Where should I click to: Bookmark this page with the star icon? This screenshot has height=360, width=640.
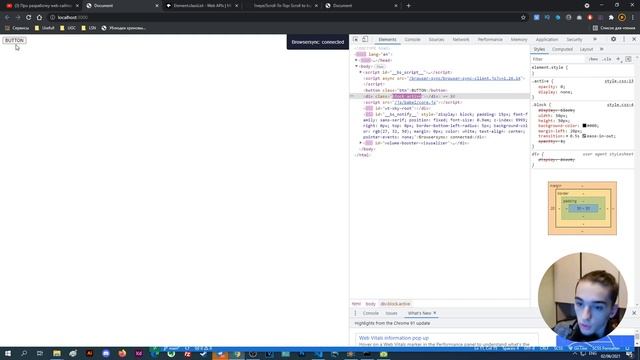(523, 18)
